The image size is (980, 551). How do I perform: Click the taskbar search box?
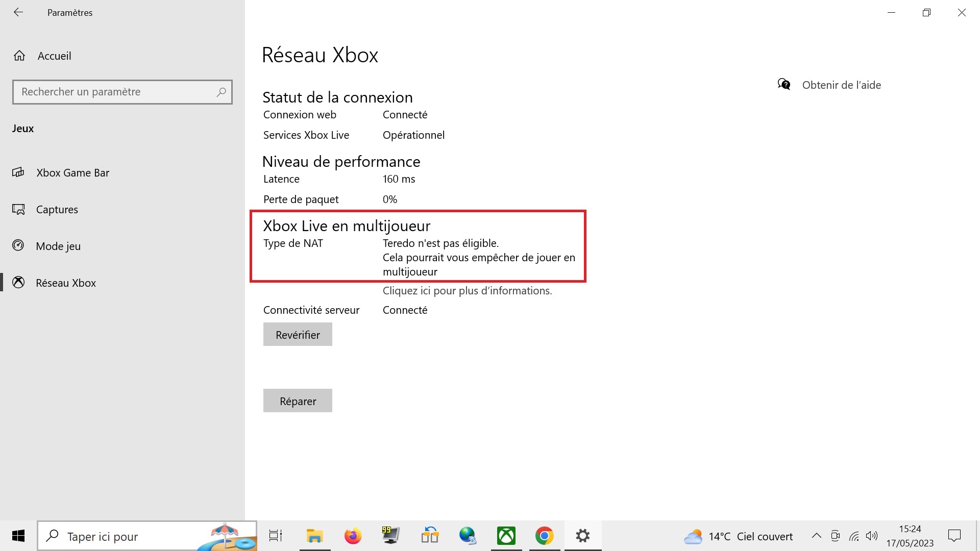click(128, 536)
